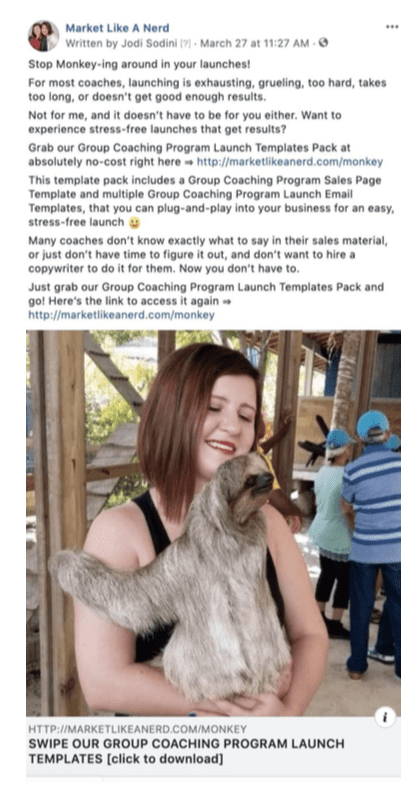Click the 'Many coaches don't know' paragraph
The height and width of the screenshot is (789, 405).
click(x=208, y=255)
